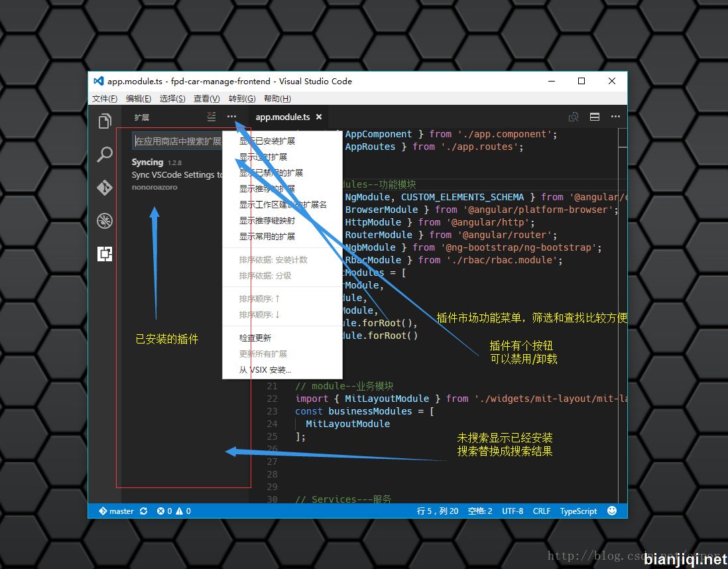Click the open changes icon in the editor toolbar
728x569 pixels.
(x=574, y=117)
